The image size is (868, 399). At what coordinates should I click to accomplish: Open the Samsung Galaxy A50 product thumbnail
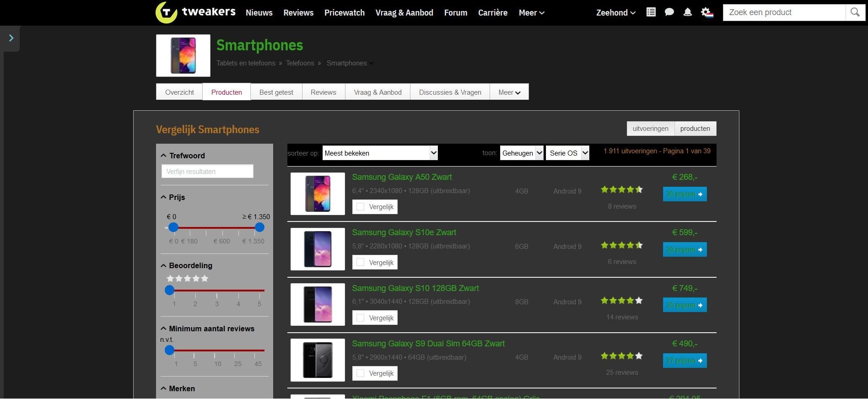pyautogui.click(x=318, y=194)
